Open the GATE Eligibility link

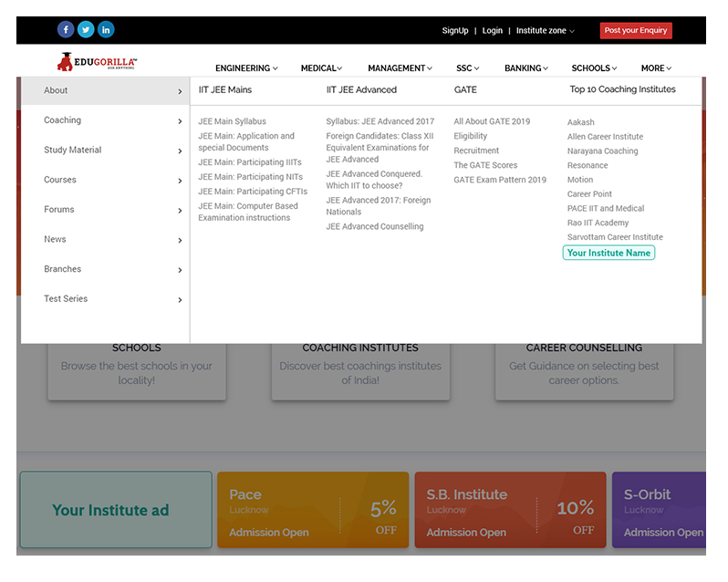[471, 136]
